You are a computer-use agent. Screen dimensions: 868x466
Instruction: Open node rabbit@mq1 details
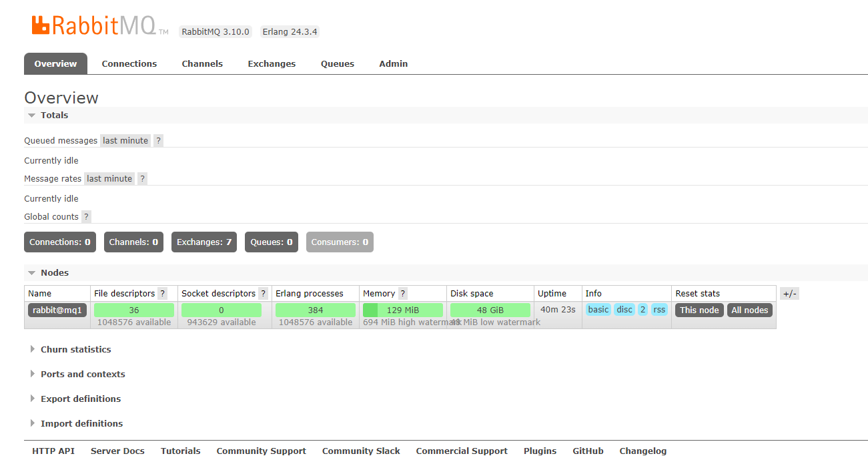pyautogui.click(x=57, y=310)
